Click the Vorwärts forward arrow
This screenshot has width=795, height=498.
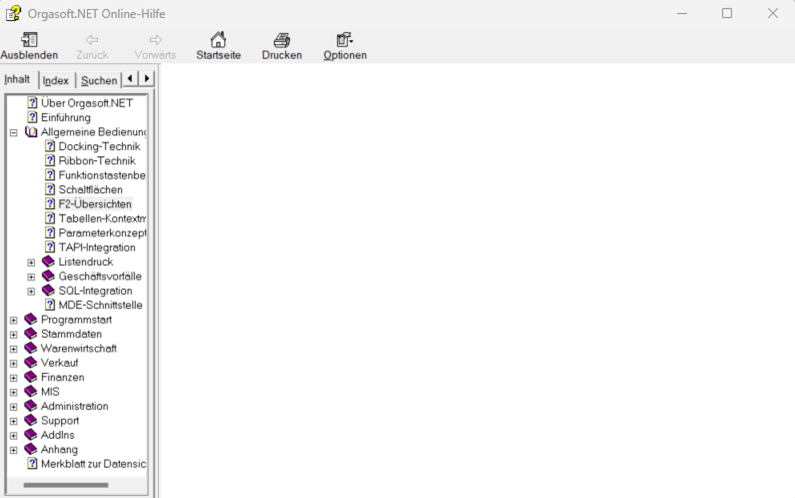click(x=155, y=40)
